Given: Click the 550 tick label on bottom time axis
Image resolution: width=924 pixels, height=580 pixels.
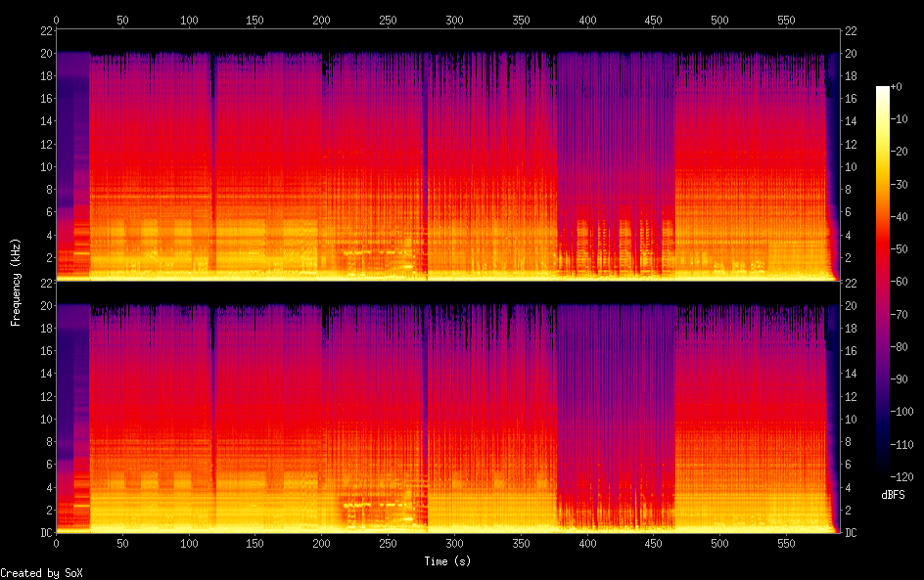Looking at the screenshot, I should coord(786,543).
